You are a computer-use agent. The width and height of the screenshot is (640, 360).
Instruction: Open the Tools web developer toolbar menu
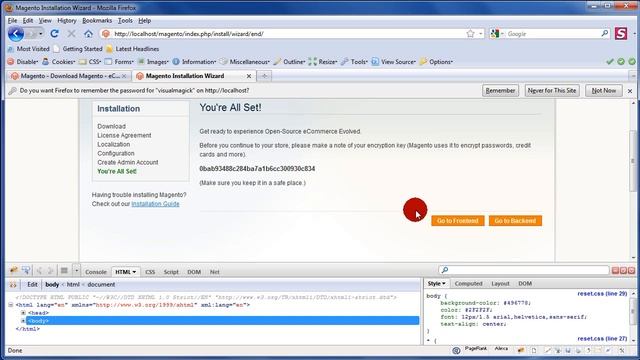coord(354,62)
